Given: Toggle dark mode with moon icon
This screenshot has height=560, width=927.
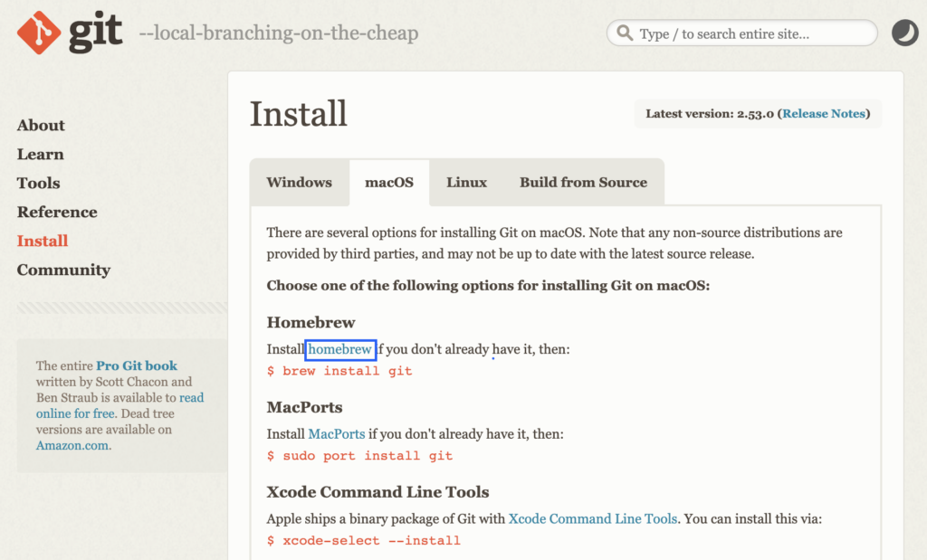Looking at the screenshot, I should pos(904,33).
